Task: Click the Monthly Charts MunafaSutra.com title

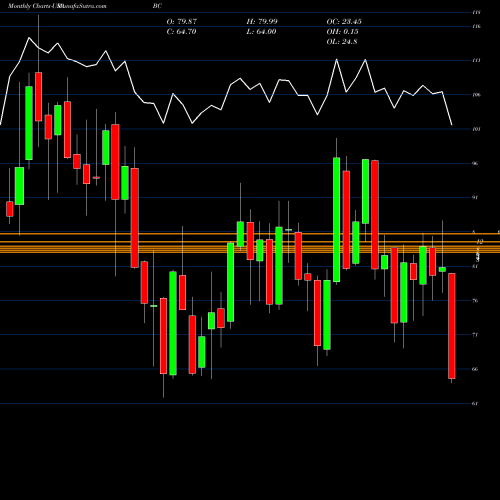Action: [x=57, y=6]
